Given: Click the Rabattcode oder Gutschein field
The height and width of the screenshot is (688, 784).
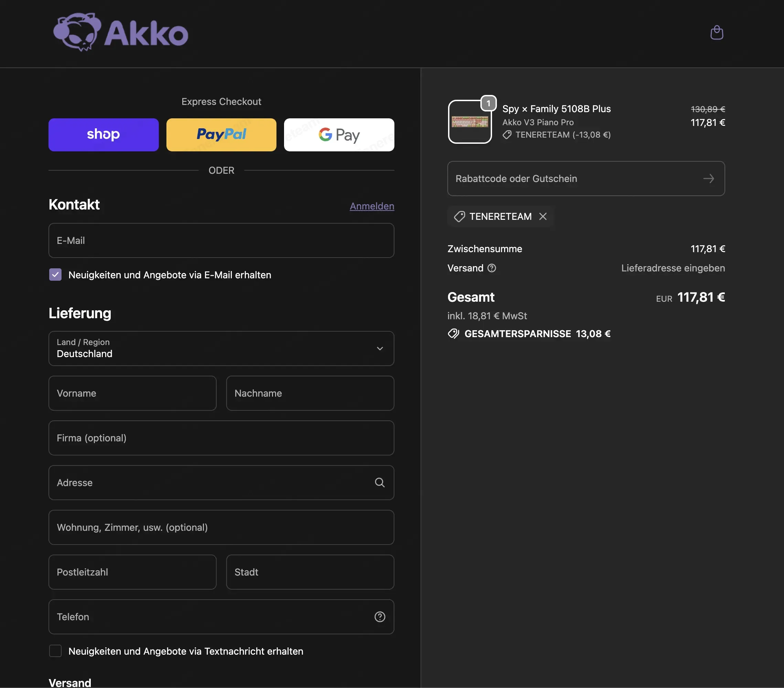Looking at the screenshot, I should pos(586,179).
